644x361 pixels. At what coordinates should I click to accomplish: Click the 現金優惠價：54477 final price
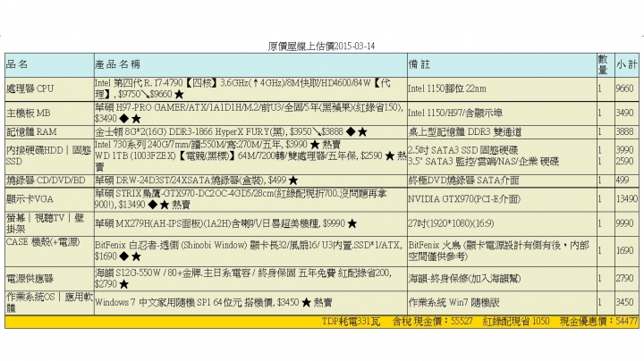[x=598, y=322]
